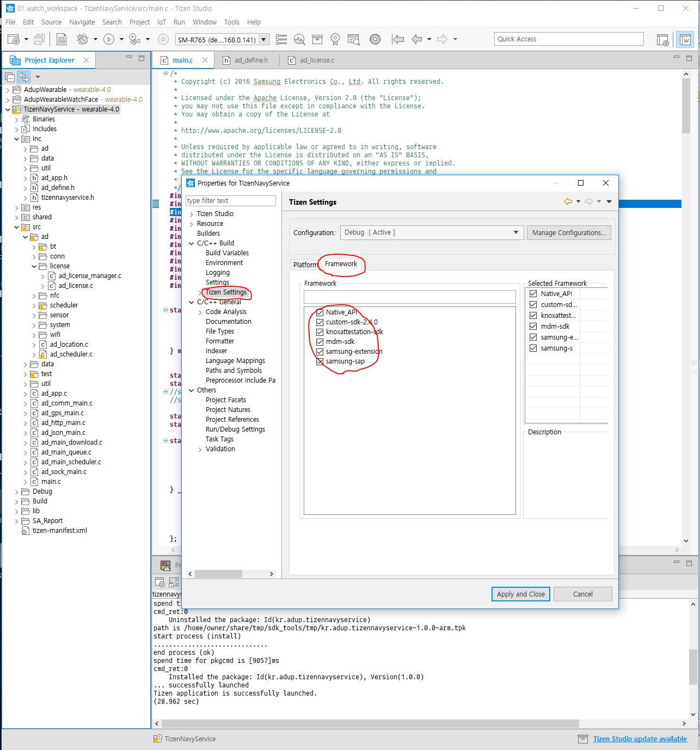Uncheck custom-sdk-2.4.0 framework
Image resolution: width=700 pixels, height=750 pixels.
coord(320,322)
